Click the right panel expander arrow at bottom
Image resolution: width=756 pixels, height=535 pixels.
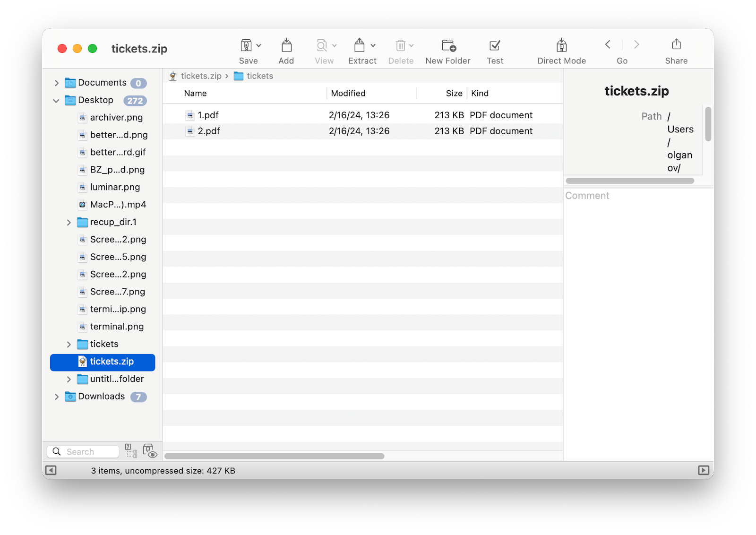(704, 470)
